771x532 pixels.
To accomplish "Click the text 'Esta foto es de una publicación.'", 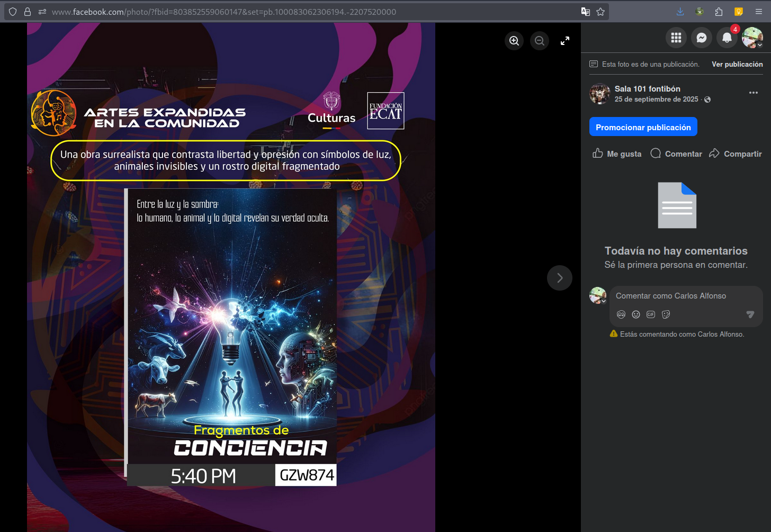I will click(x=651, y=64).
